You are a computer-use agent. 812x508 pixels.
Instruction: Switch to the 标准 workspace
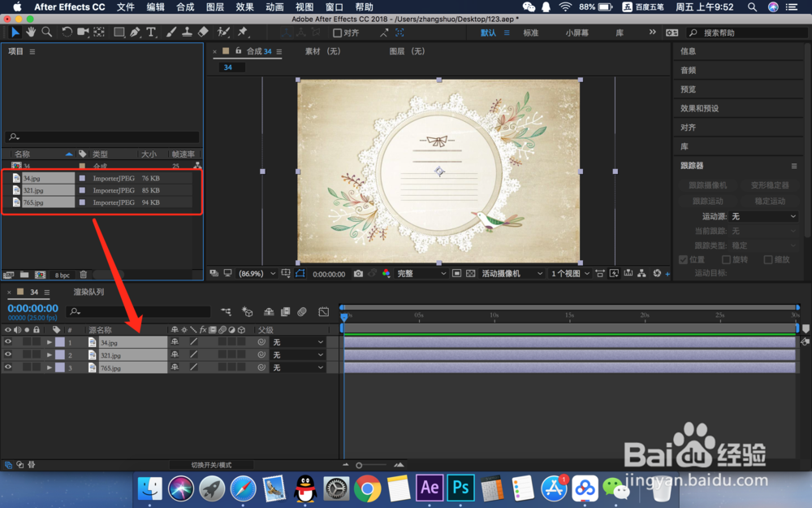click(530, 33)
